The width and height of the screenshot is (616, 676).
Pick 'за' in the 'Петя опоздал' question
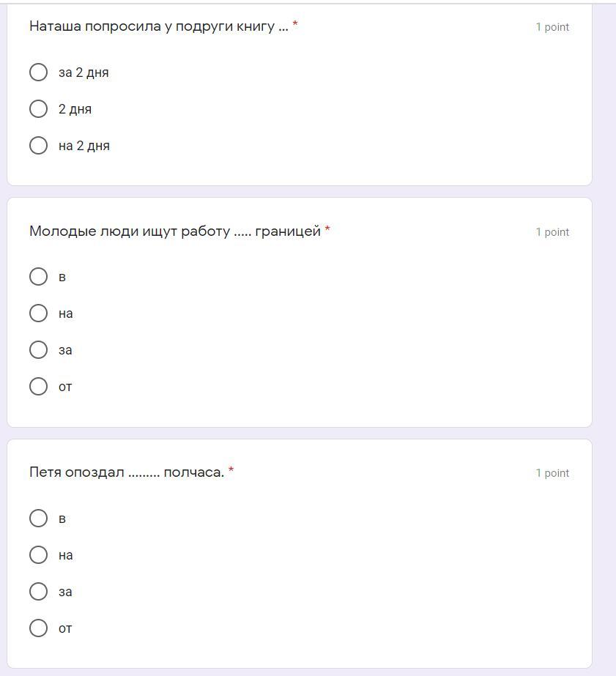click(38, 592)
